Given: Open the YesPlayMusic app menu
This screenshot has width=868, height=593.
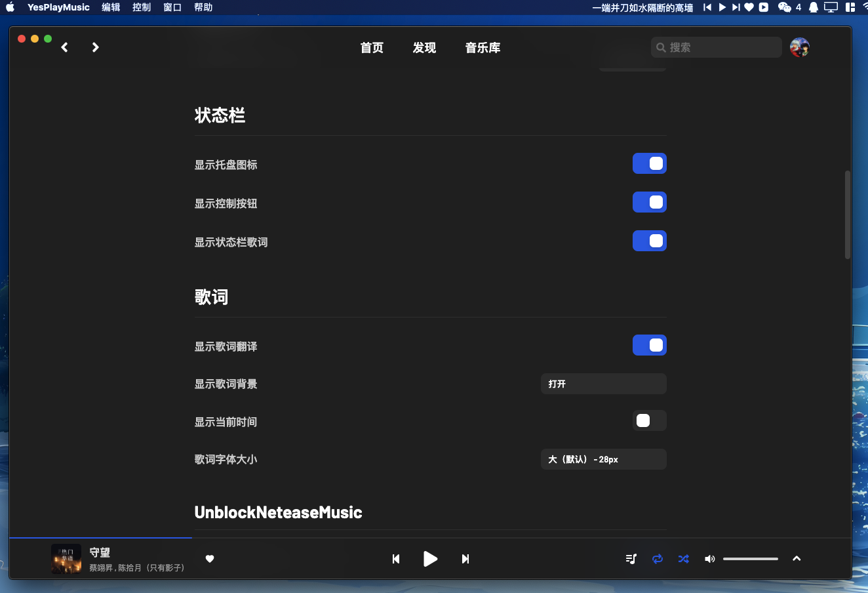Looking at the screenshot, I should [x=58, y=7].
